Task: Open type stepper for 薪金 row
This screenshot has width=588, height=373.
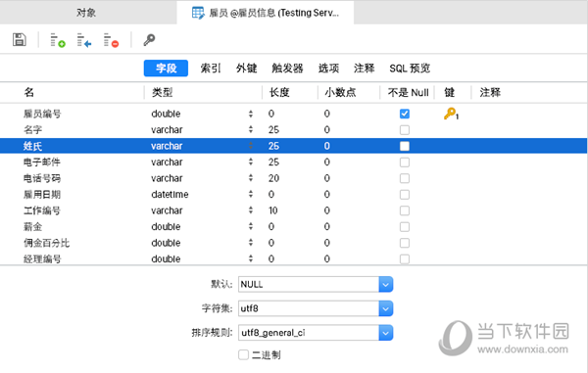Action: click(251, 226)
